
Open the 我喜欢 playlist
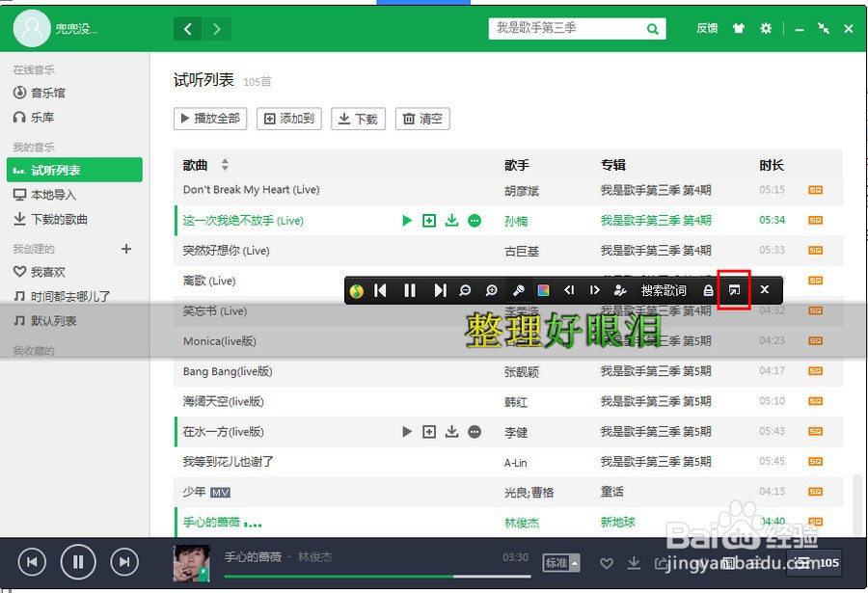coord(39,271)
